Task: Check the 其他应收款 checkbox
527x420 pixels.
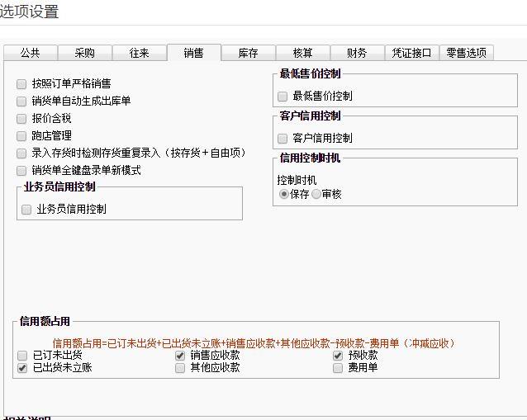Action: click(x=180, y=368)
